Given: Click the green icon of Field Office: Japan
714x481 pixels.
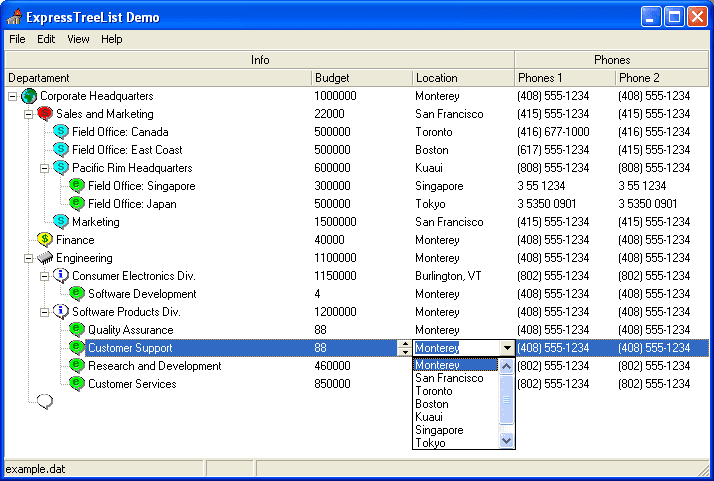Looking at the screenshot, I should (76, 204).
